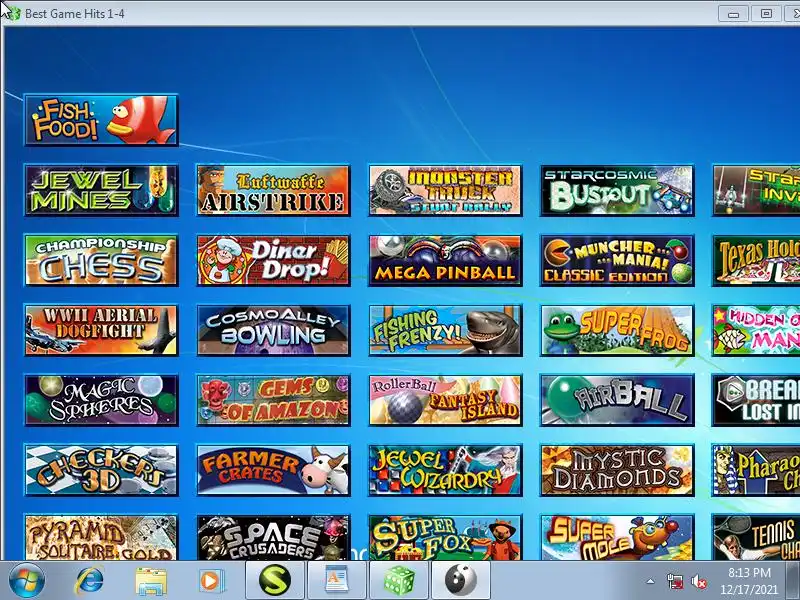Open the network status tray icon
The image size is (800, 600).
pyautogui.click(x=675, y=581)
